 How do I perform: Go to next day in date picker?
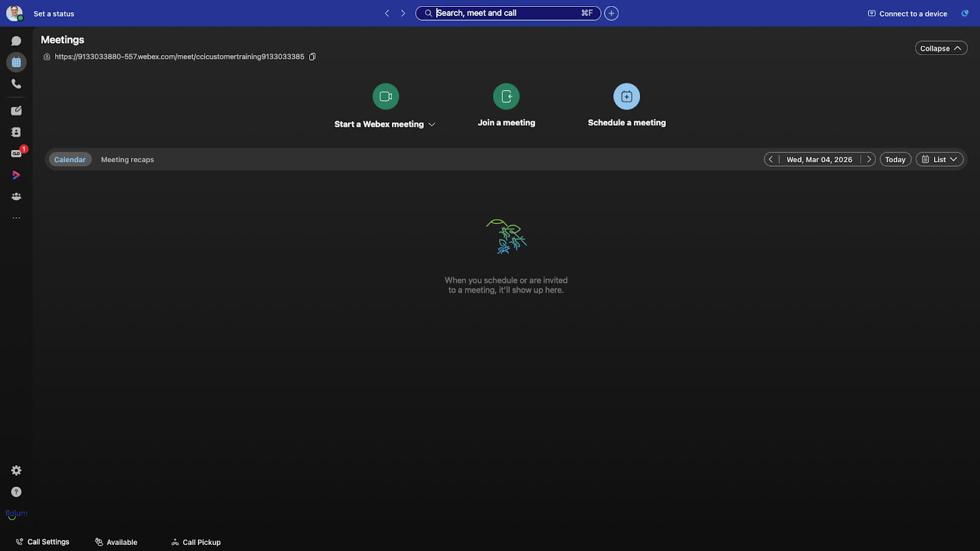point(869,160)
